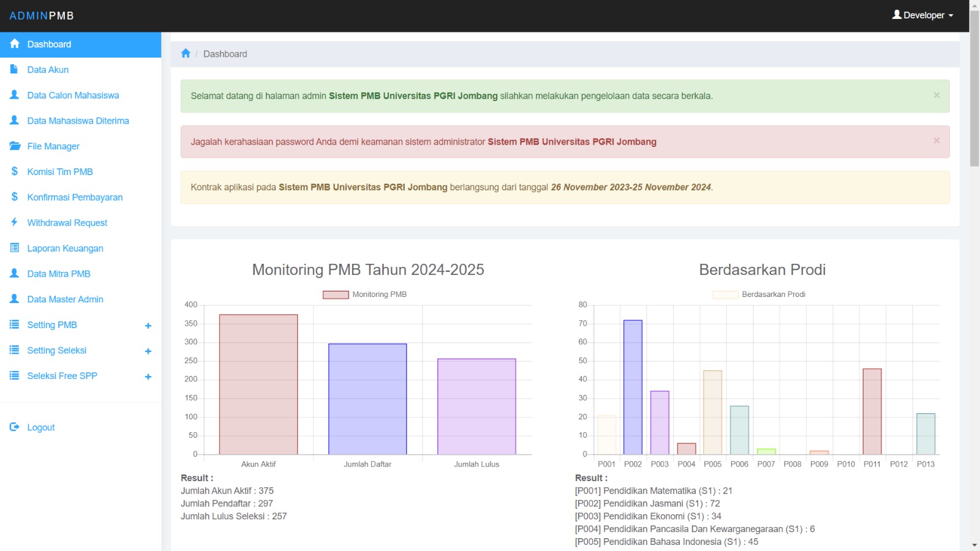980x551 pixels.
Task: Open the Developer user dropdown
Action: click(923, 15)
